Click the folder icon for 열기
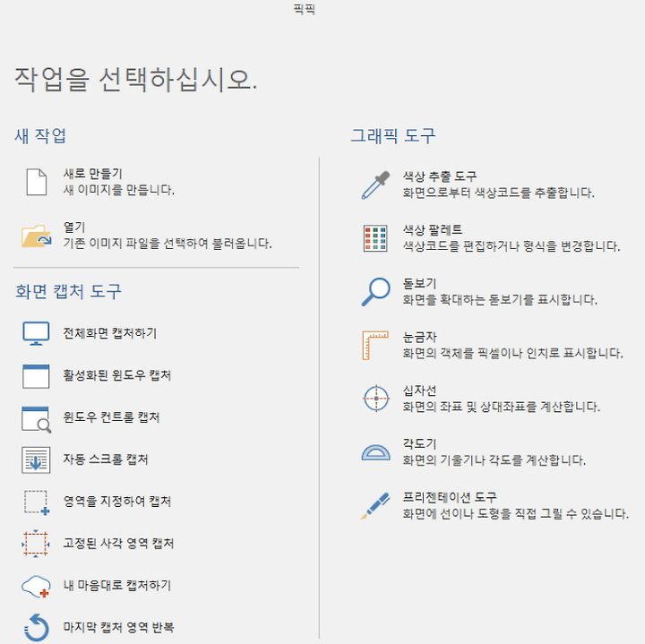 tap(36, 236)
